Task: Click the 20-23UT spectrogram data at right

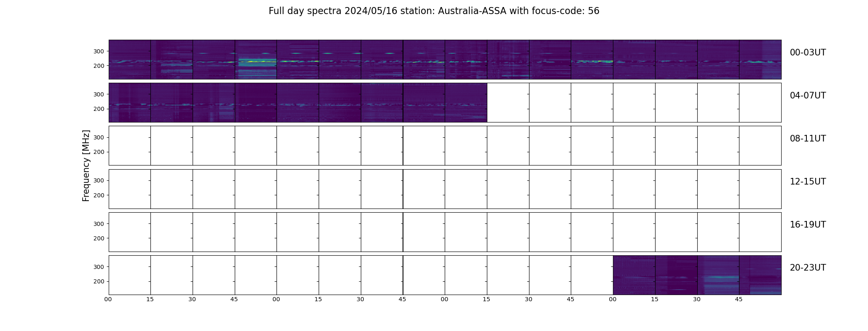Action: pos(697,275)
